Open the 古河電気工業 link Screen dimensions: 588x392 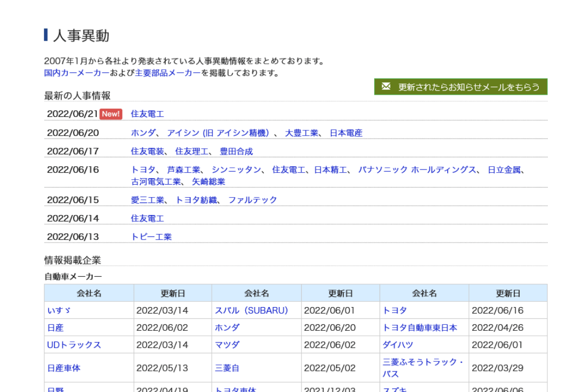coord(155,181)
